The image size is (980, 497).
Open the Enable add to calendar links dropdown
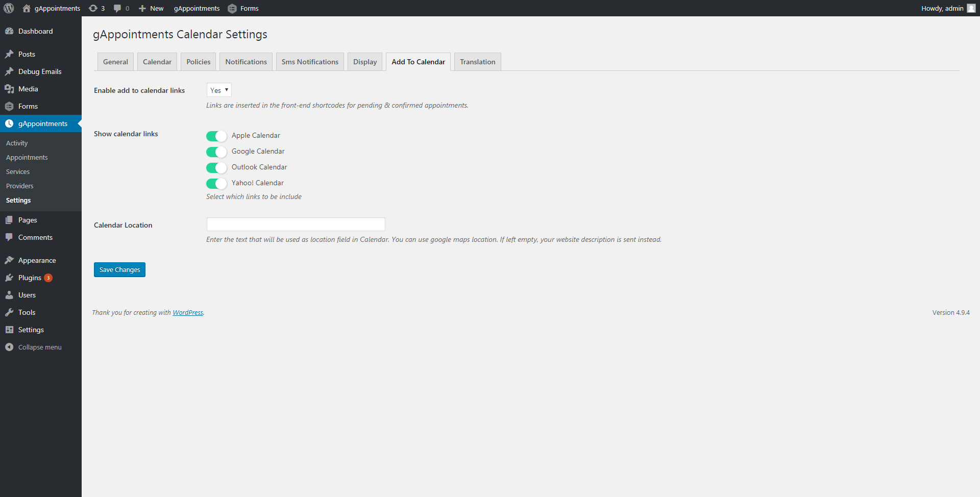pos(219,90)
